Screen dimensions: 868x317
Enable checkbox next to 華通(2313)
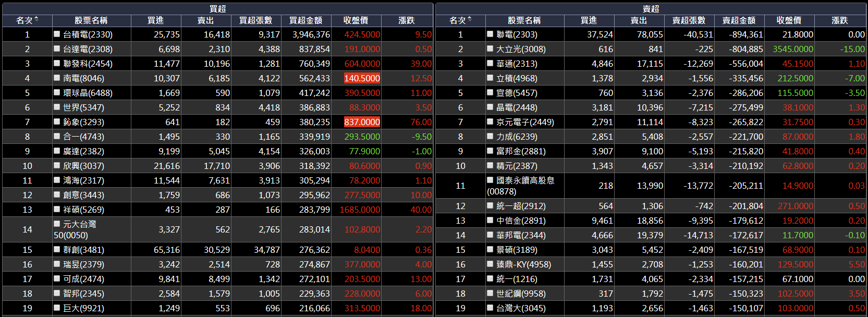click(x=490, y=63)
